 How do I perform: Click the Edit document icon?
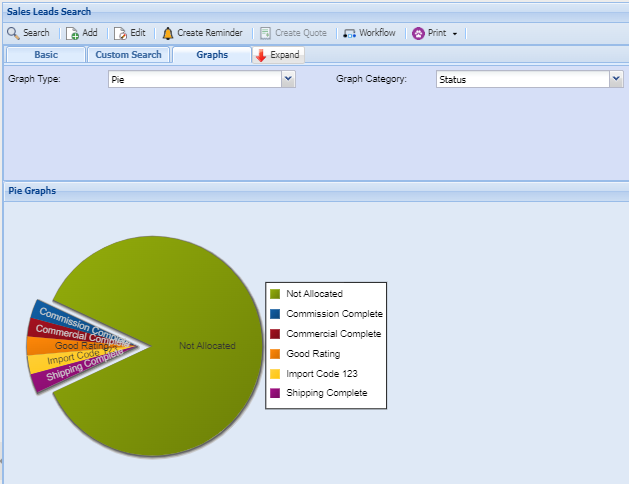pyautogui.click(x=120, y=33)
